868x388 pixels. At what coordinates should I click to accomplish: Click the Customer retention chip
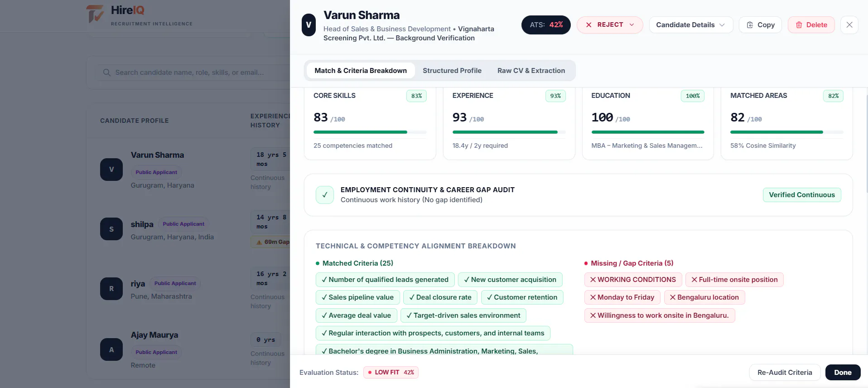coord(522,297)
